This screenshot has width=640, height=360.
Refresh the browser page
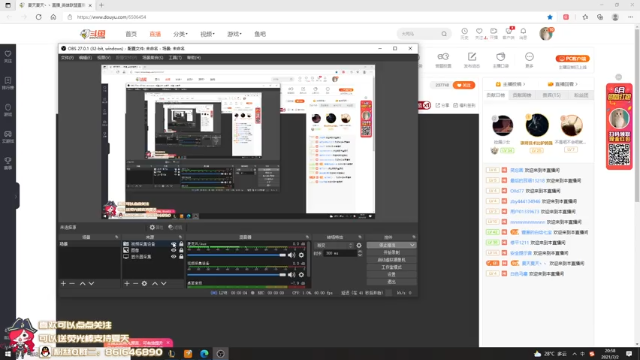38,17
